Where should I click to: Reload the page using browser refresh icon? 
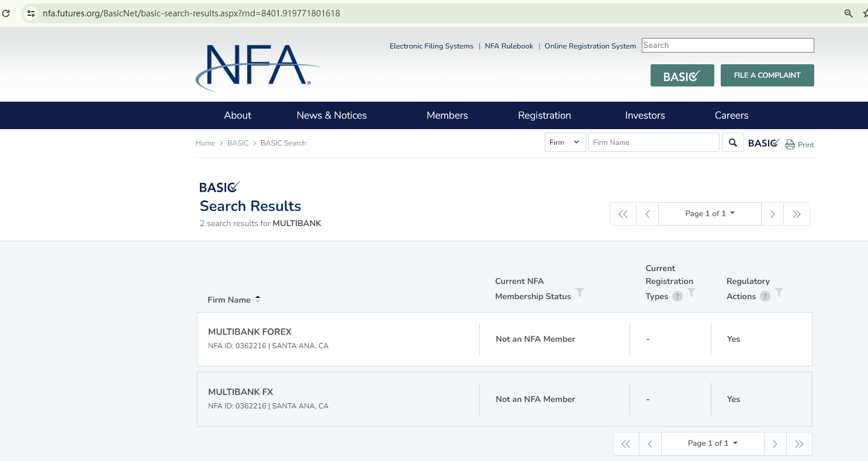(x=6, y=13)
